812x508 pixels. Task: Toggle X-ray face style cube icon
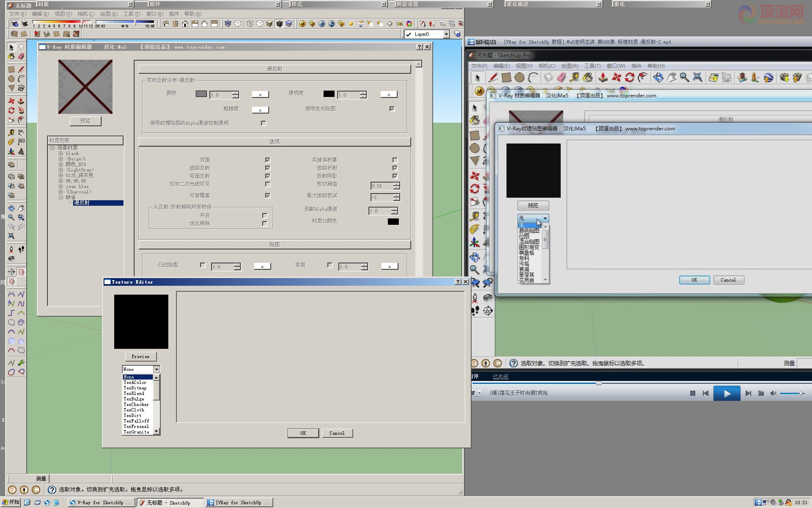tap(228, 24)
